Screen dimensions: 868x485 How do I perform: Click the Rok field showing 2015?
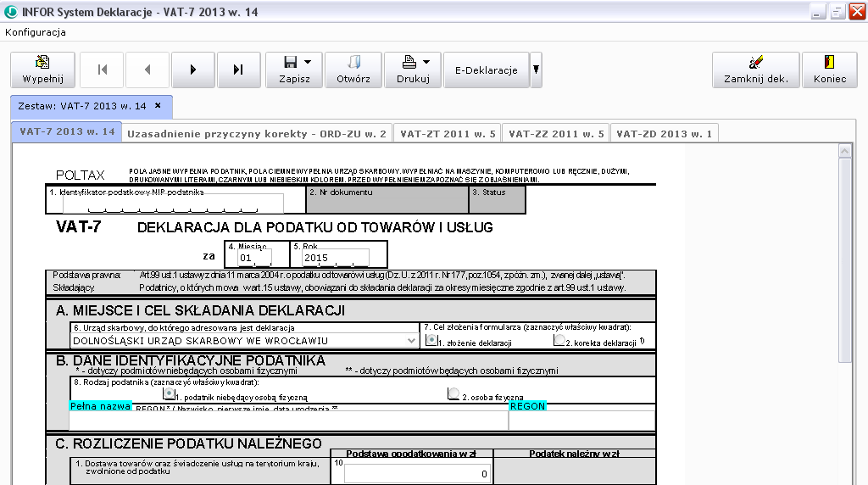tap(336, 258)
